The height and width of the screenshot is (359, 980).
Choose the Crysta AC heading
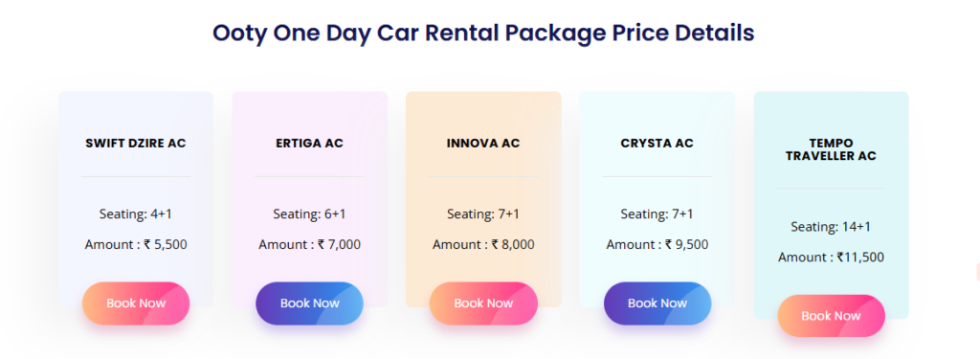[657, 144]
